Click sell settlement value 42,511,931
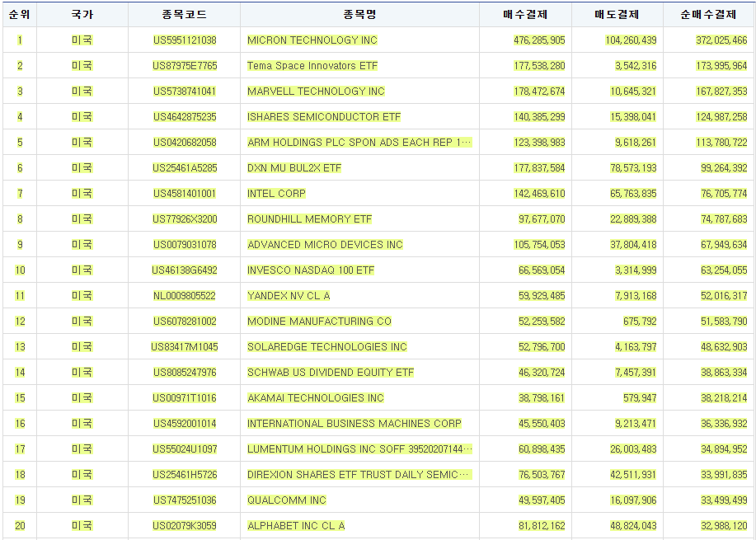The image size is (756, 540). (633, 474)
